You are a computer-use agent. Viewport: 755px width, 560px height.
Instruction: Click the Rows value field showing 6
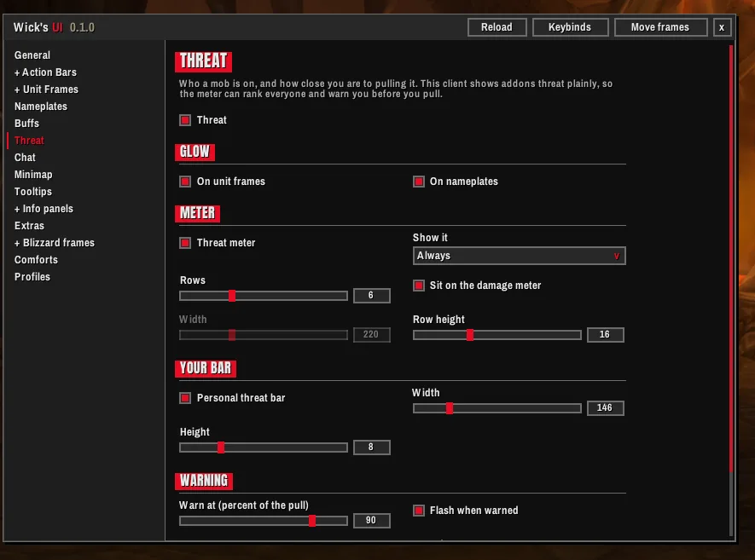coord(371,296)
